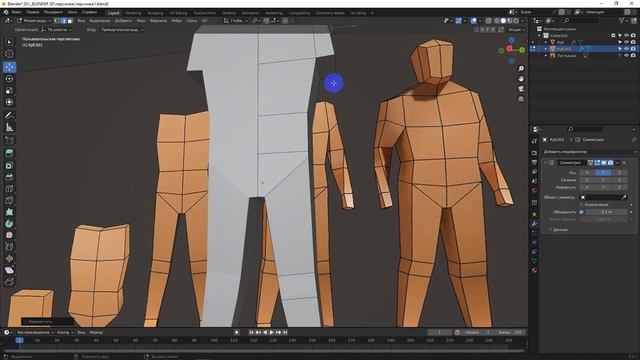The height and width of the screenshot is (360, 640).
Task: Switch perspective/orthographic grid icon
Action: (521, 99)
